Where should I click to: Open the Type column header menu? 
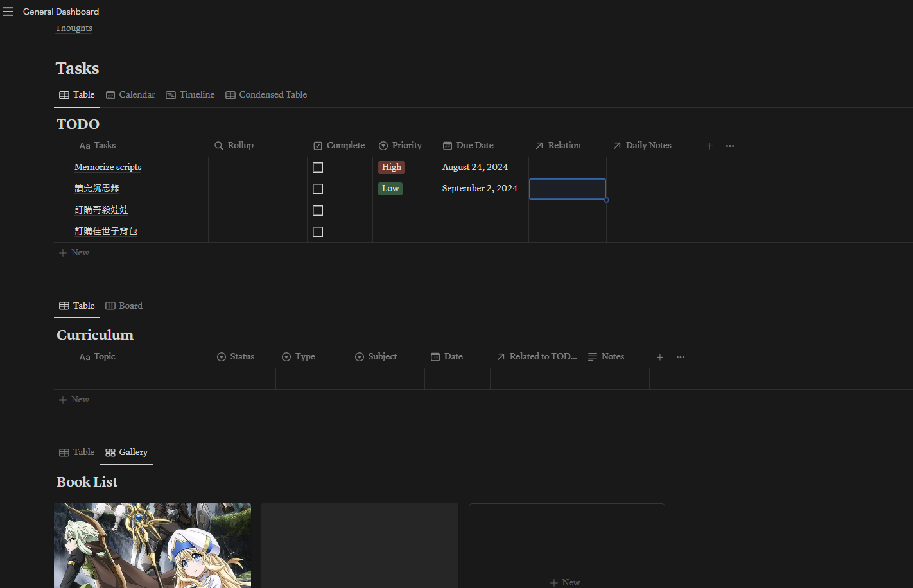299,357
